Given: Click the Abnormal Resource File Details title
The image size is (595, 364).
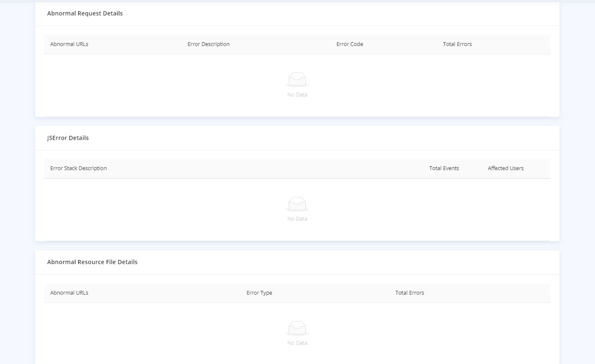Looking at the screenshot, I should point(92,262).
